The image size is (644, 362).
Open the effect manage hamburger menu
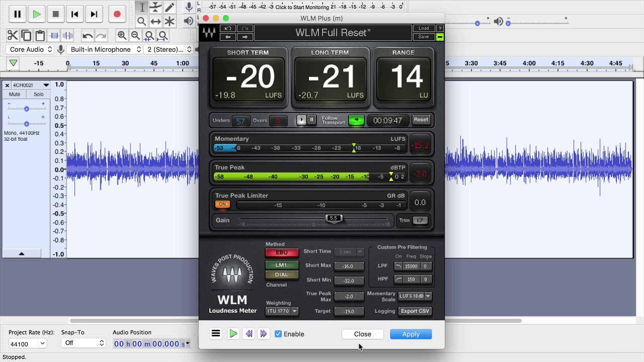tap(216, 334)
